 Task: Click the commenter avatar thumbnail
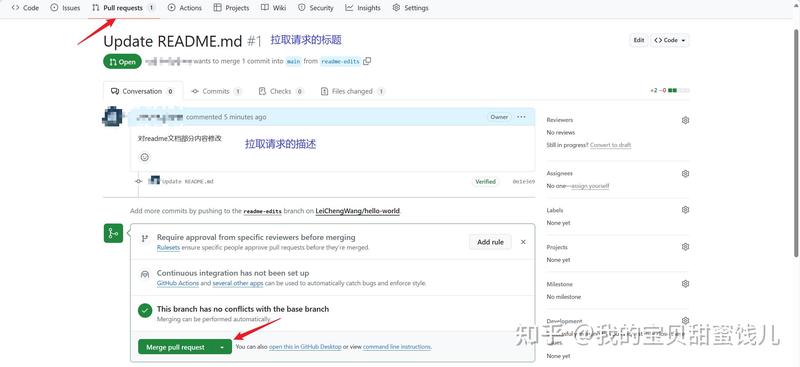113,117
